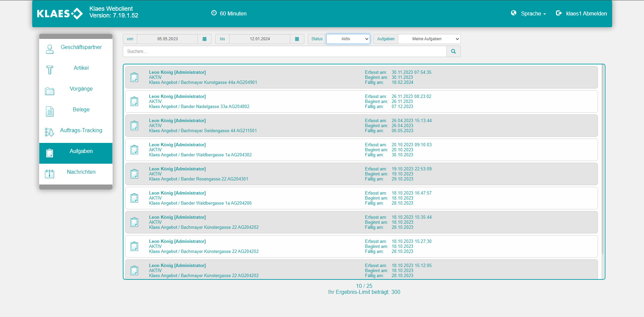Expand the Sprache language menu

pyautogui.click(x=533, y=14)
